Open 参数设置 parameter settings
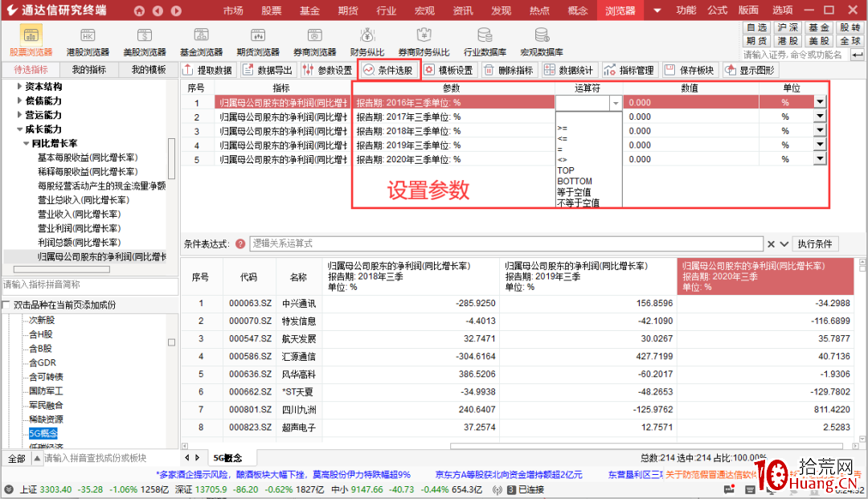 [328, 70]
